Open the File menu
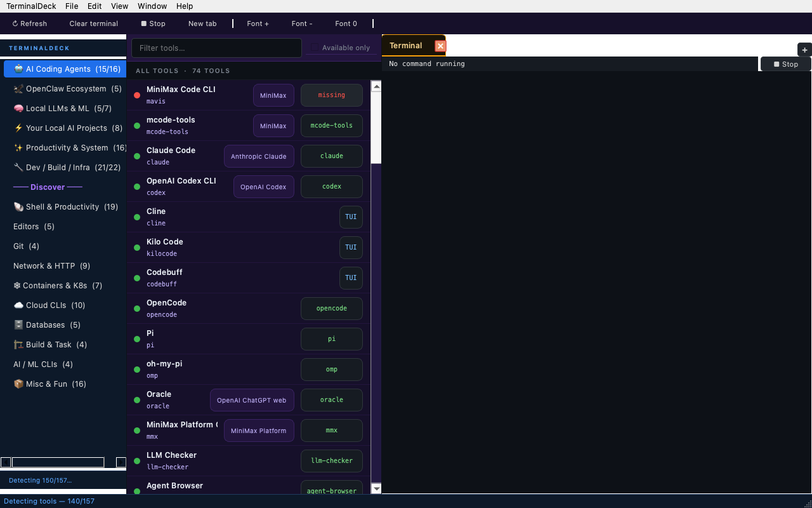 click(72, 6)
